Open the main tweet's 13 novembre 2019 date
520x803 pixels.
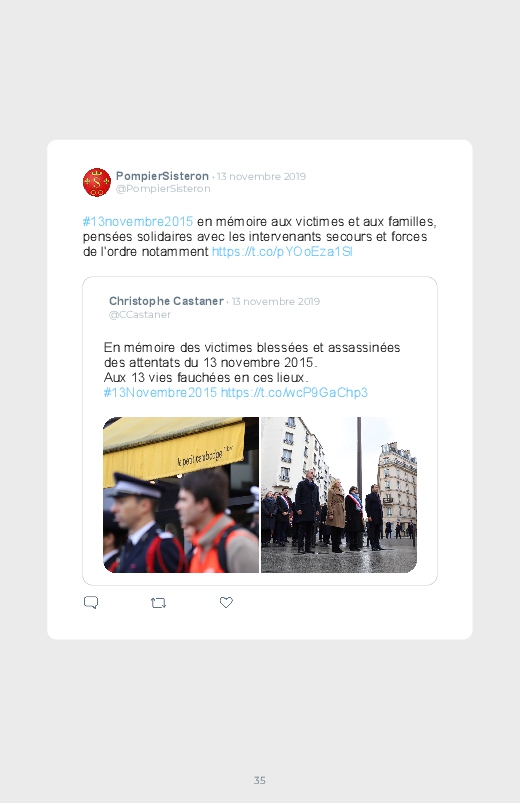[261, 176]
